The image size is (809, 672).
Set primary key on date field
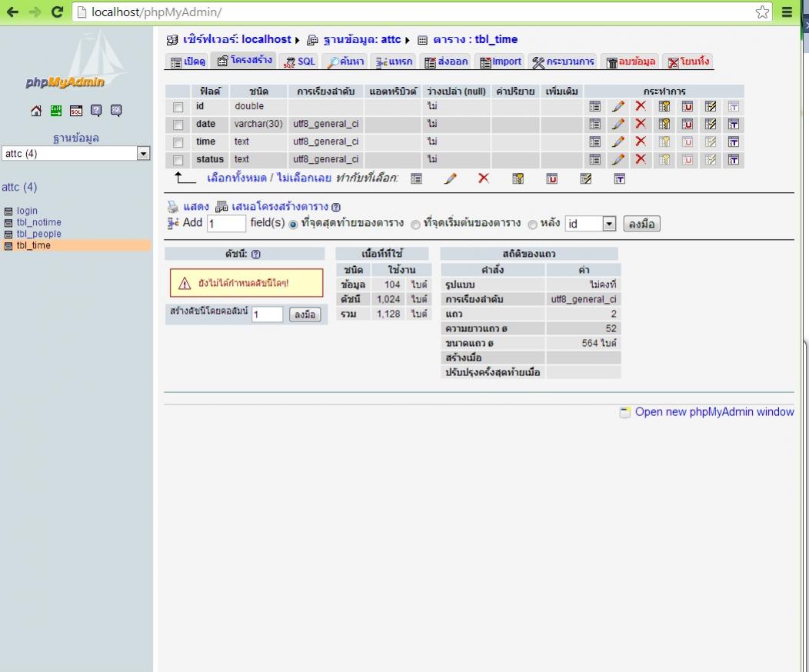coord(664,124)
